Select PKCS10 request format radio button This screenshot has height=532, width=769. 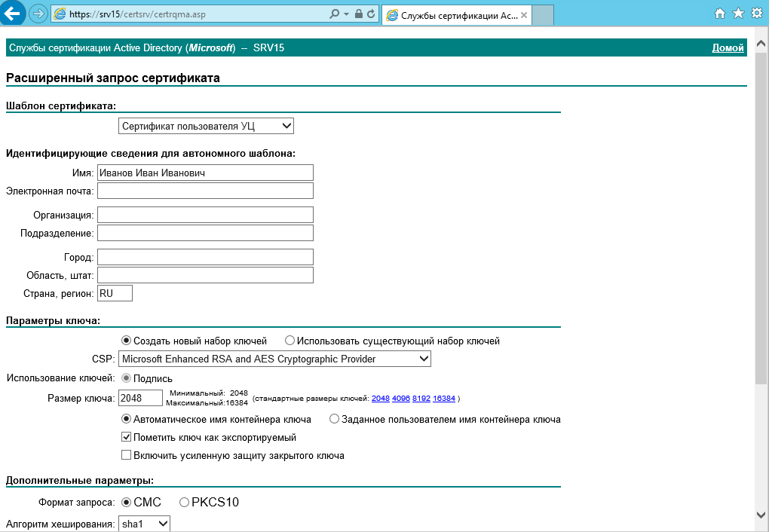click(184, 502)
